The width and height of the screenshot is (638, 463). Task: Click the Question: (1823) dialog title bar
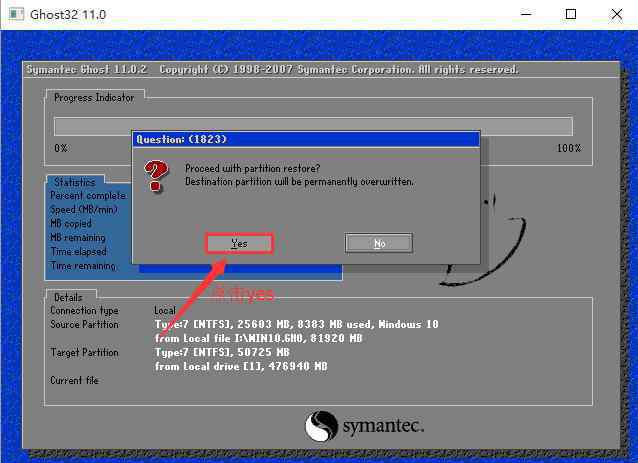coord(306,139)
